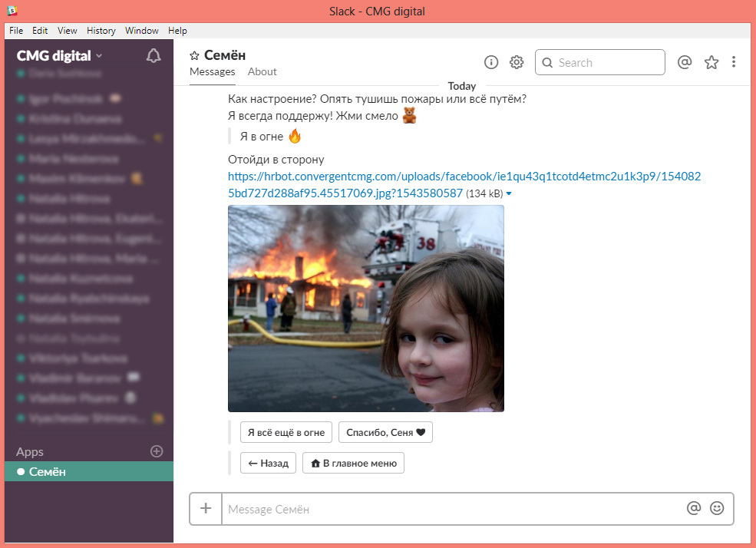Click "Я всё ещё в огне" button
Viewport: 756px width, 548px height.
(x=286, y=432)
